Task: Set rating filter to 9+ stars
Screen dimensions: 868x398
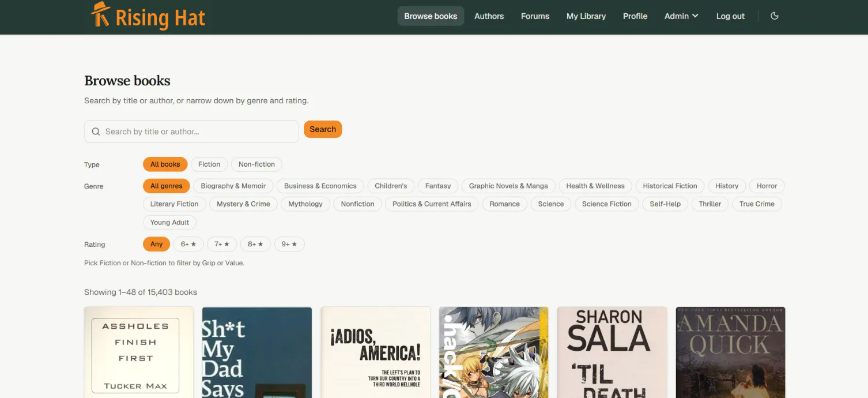Action: [289, 244]
